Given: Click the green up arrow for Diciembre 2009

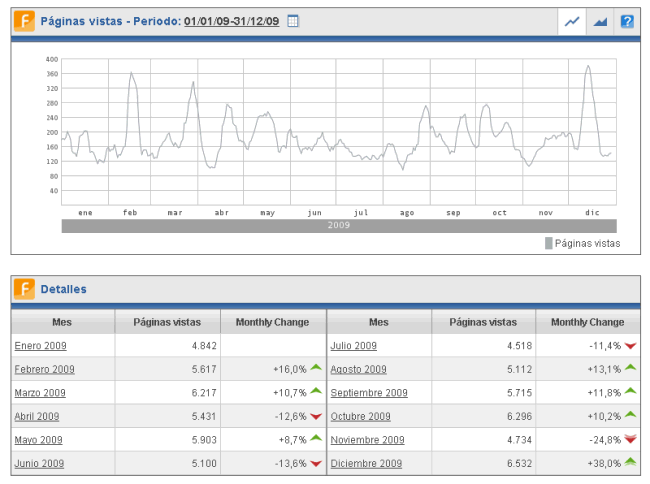Looking at the screenshot, I should pos(630,463).
